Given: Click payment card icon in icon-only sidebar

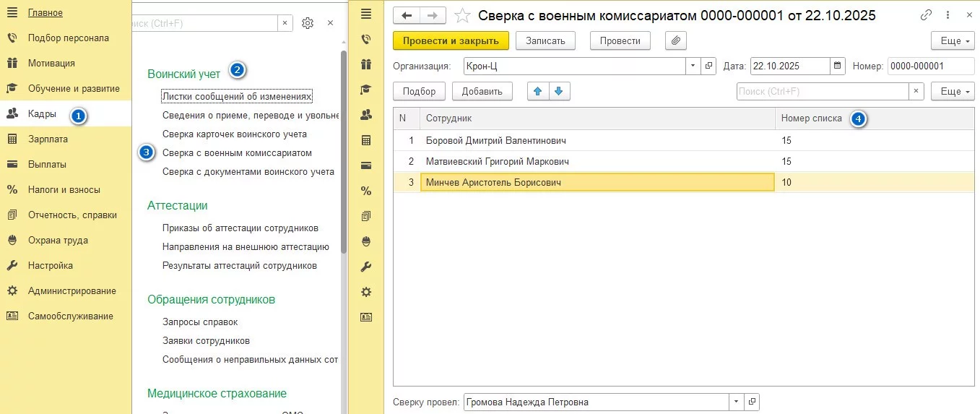Looking at the screenshot, I should [x=366, y=165].
